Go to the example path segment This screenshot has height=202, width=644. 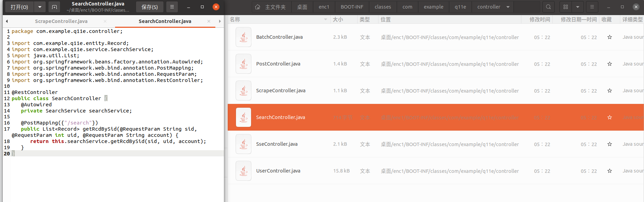coord(433,7)
